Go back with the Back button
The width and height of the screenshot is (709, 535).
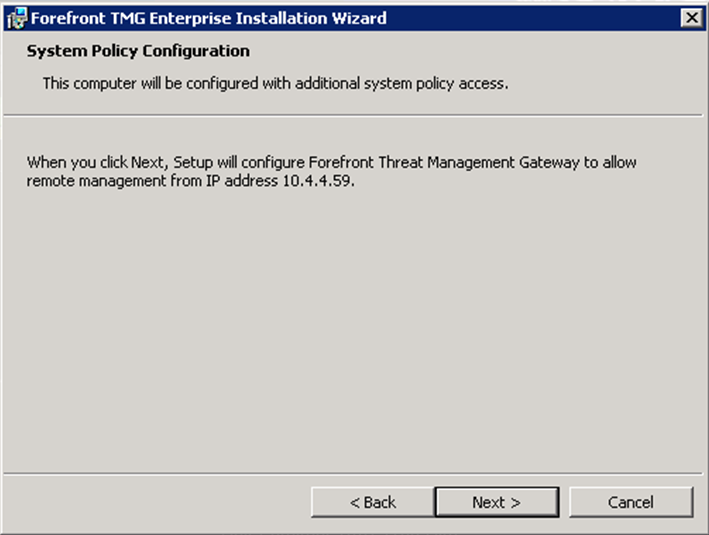[372, 502]
